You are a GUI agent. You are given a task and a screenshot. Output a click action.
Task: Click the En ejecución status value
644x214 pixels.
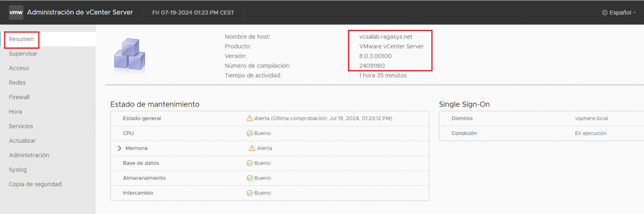591,133
